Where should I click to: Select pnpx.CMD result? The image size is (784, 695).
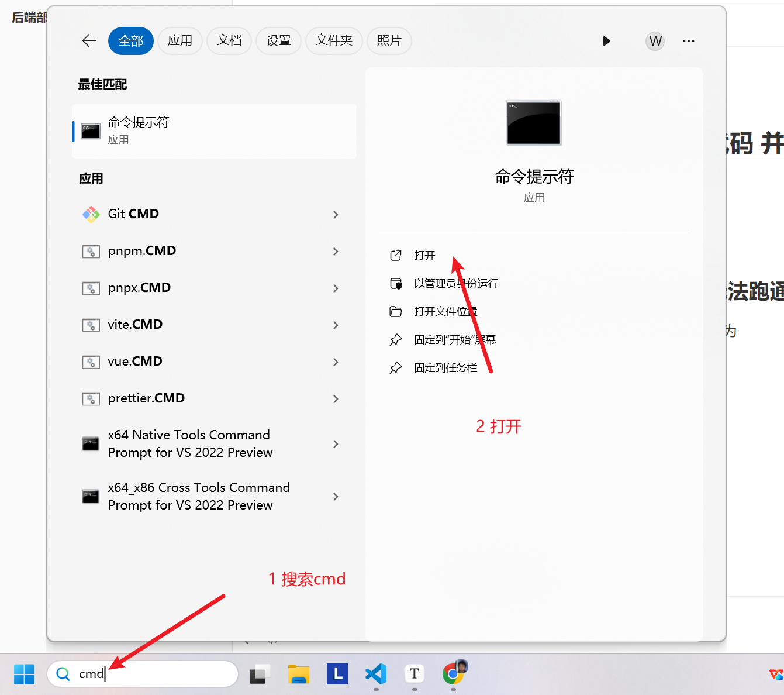(214, 288)
